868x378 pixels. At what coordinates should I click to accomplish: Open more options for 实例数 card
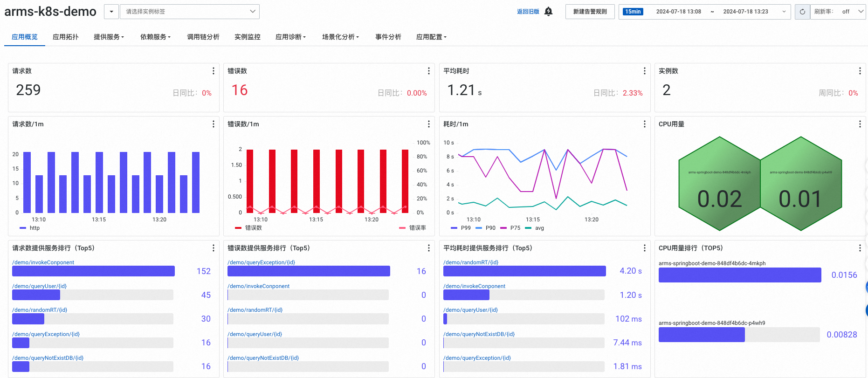860,71
